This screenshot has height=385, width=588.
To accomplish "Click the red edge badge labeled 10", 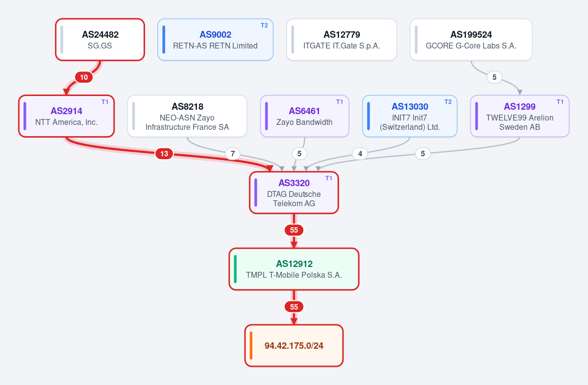I will pos(84,77).
